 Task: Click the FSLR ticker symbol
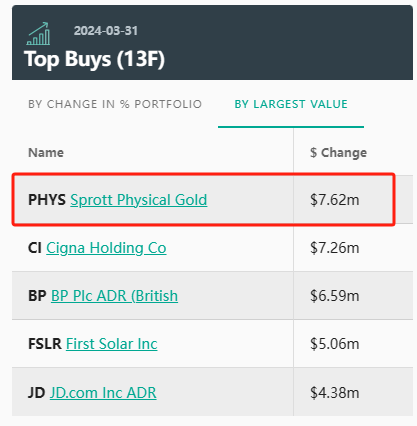coord(45,344)
